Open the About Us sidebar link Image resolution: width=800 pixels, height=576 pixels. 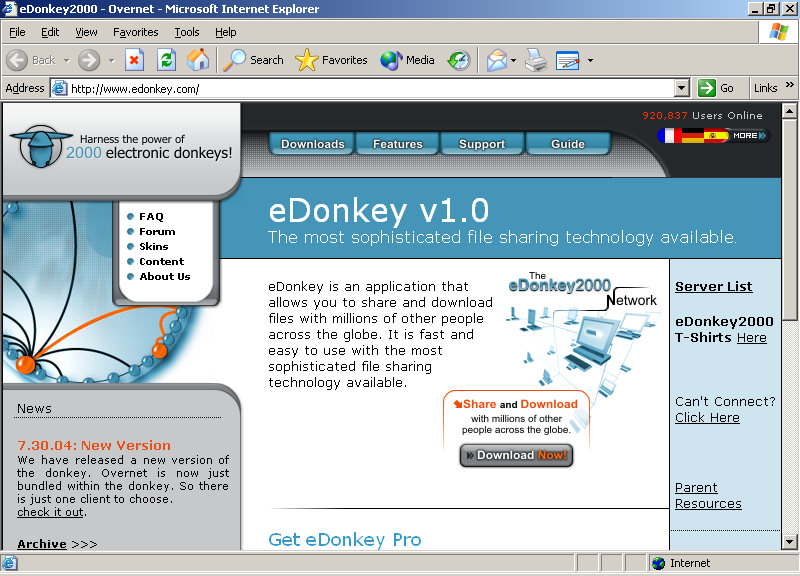164,276
